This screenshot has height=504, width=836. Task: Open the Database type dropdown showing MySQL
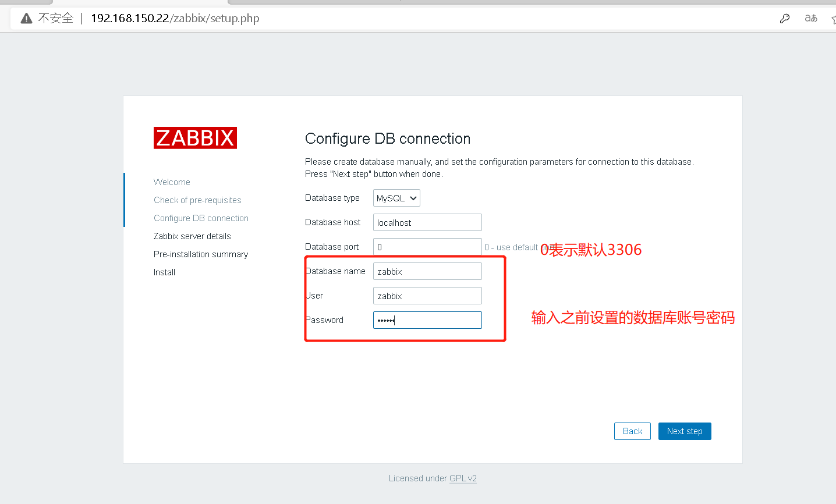(x=396, y=198)
